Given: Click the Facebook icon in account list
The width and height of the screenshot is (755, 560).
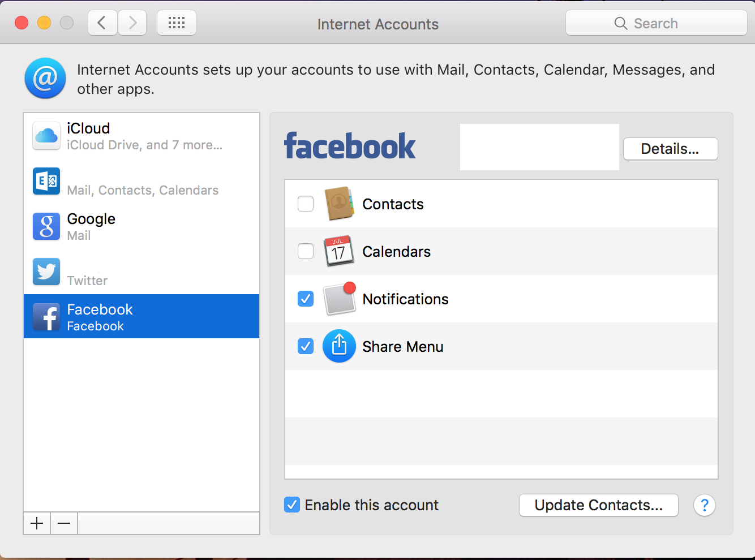Looking at the screenshot, I should click(46, 317).
